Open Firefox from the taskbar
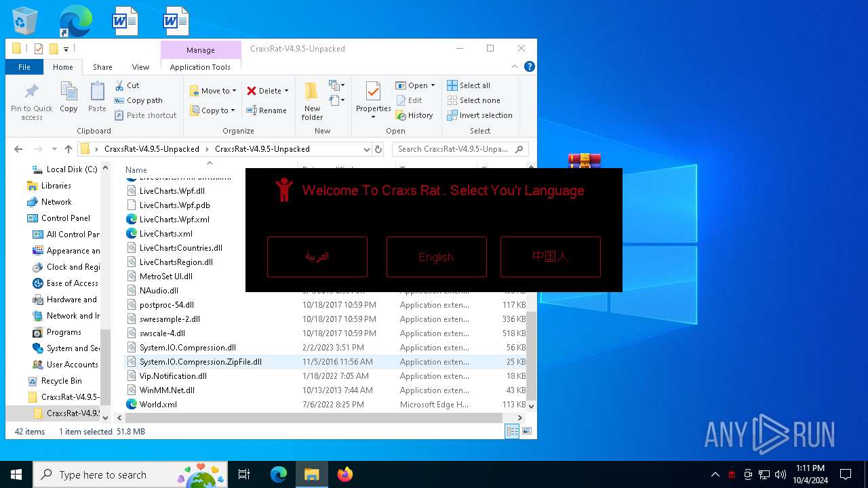This screenshot has width=868, height=488. coord(345,474)
